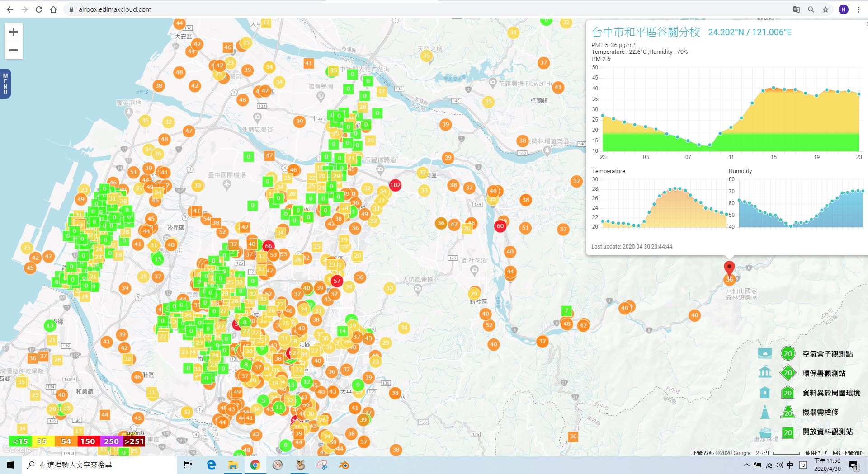This screenshot has height=474, width=868.
Task: Open File Explorer from the taskbar
Action: (233, 465)
